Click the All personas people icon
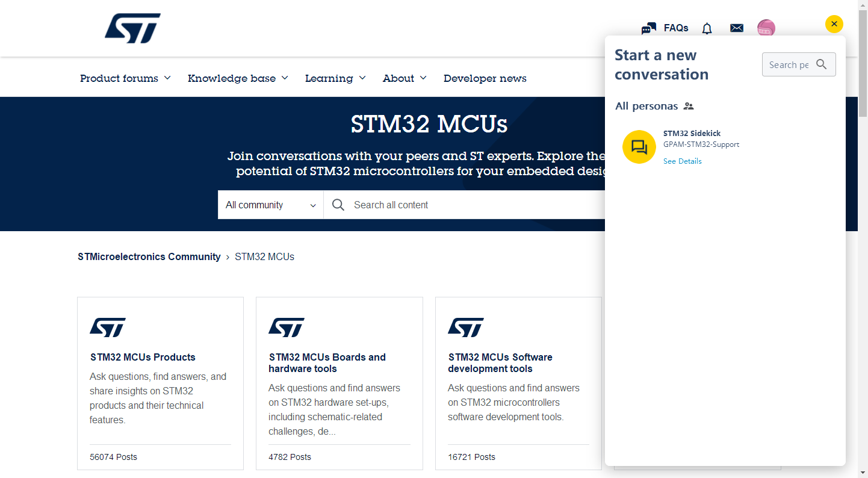This screenshot has width=868, height=478. click(x=689, y=106)
